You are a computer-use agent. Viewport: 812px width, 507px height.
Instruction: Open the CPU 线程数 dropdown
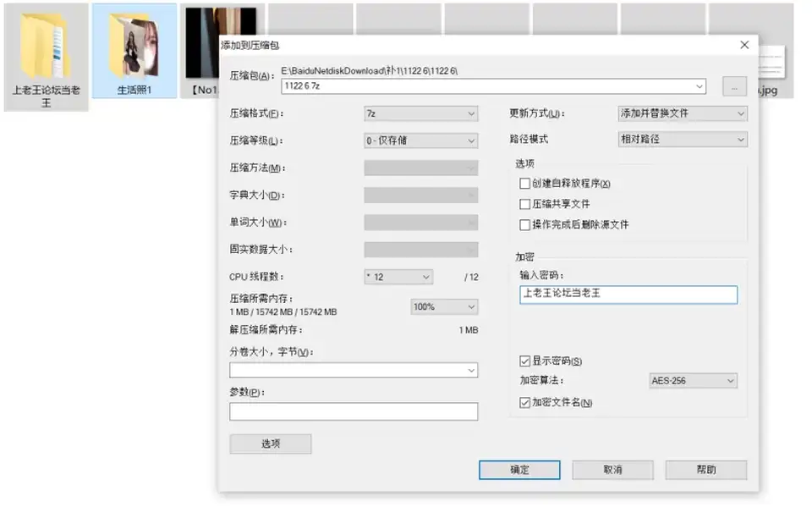point(398,277)
